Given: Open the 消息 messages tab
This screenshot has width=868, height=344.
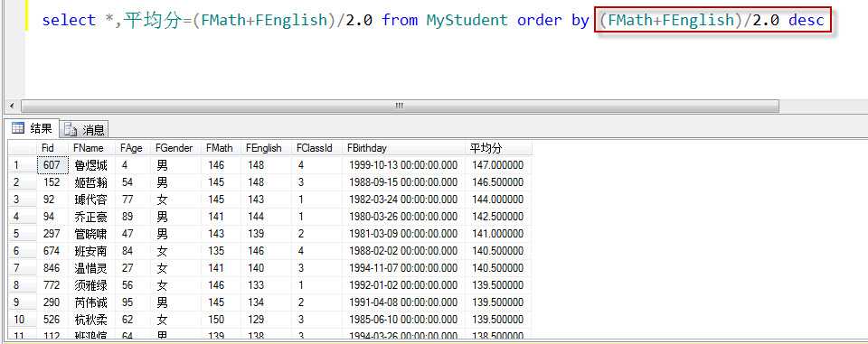Looking at the screenshot, I should point(84,130).
